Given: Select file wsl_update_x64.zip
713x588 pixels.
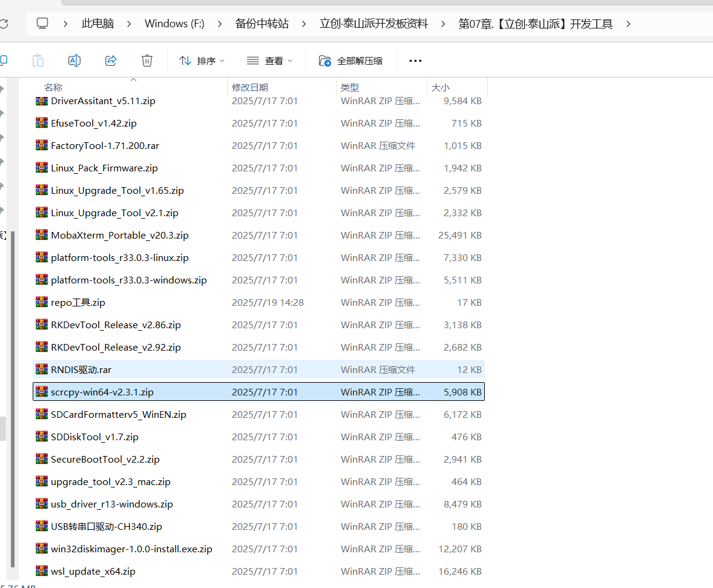Looking at the screenshot, I should click(x=258, y=571).
